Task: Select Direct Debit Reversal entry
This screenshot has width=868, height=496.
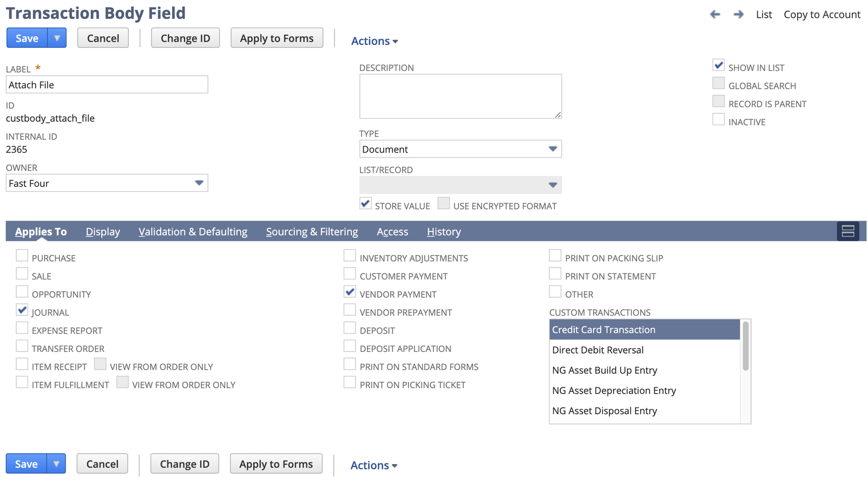Action: point(645,350)
